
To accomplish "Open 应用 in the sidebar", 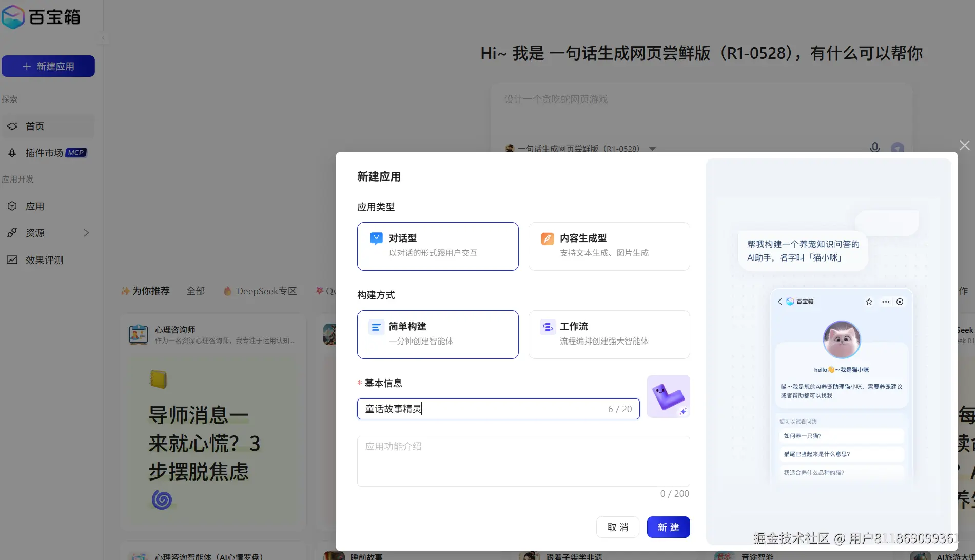I will [x=48, y=206].
